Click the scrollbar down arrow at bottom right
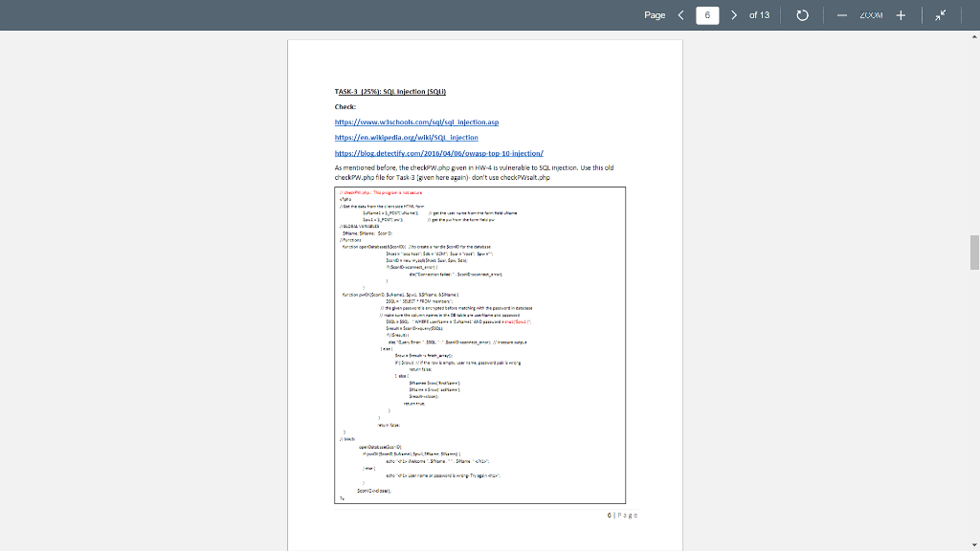Viewport: 980px width, 551px height. tap(972, 543)
